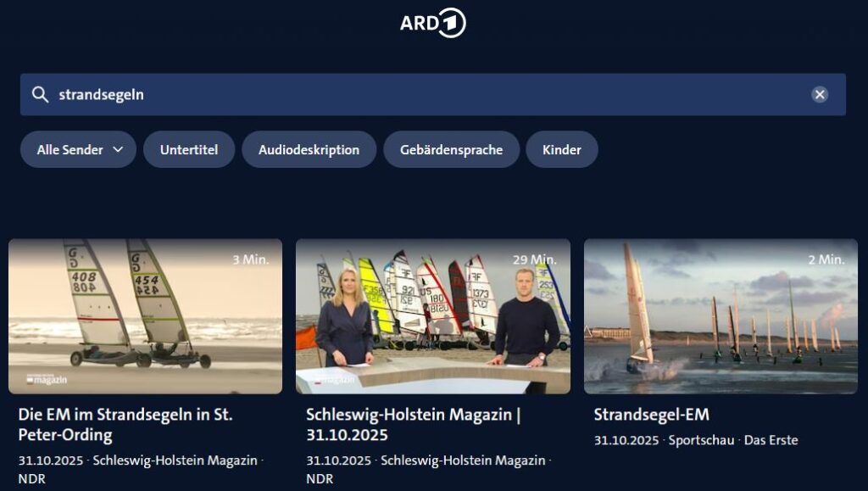Open the Strandsegel-EM sunset thumbnail
This screenshot has width=868, height=491.
[721, 316]
